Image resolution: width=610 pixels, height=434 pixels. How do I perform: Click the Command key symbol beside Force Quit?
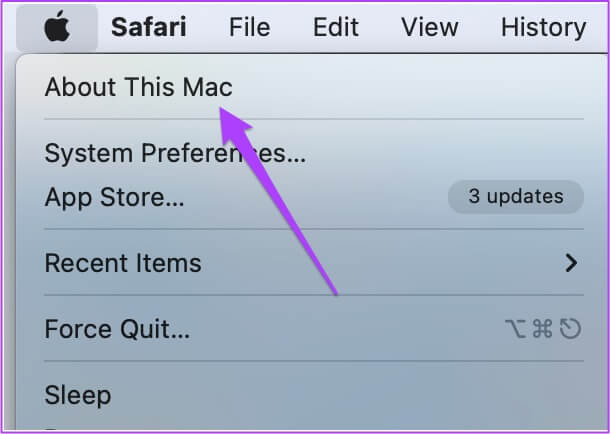(x=544, y=329)
